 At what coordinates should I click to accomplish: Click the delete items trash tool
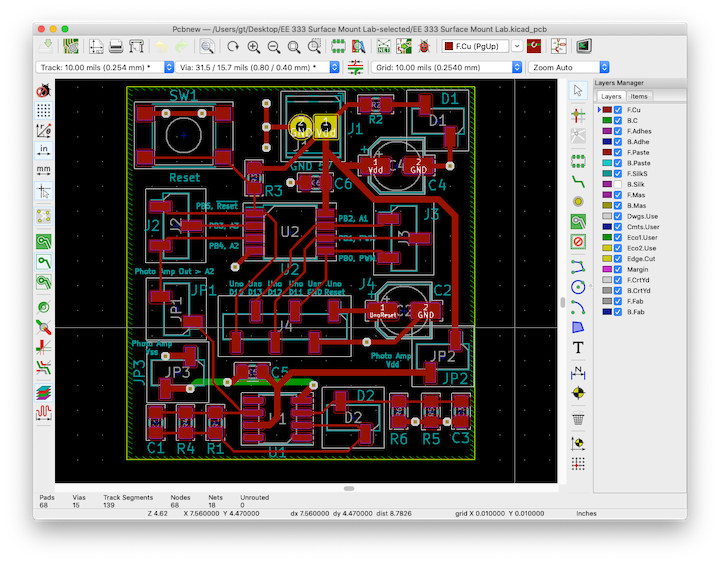(x=578, y=418)
